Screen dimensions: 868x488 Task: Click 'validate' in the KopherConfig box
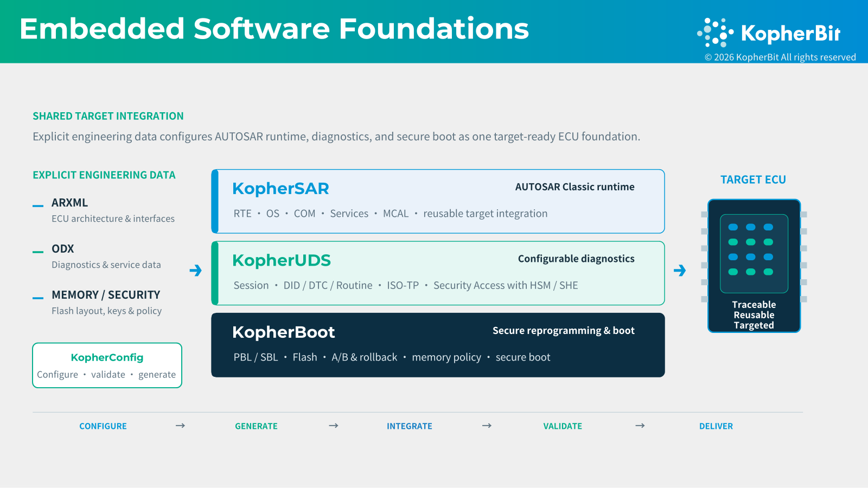[x=108, y=375]
